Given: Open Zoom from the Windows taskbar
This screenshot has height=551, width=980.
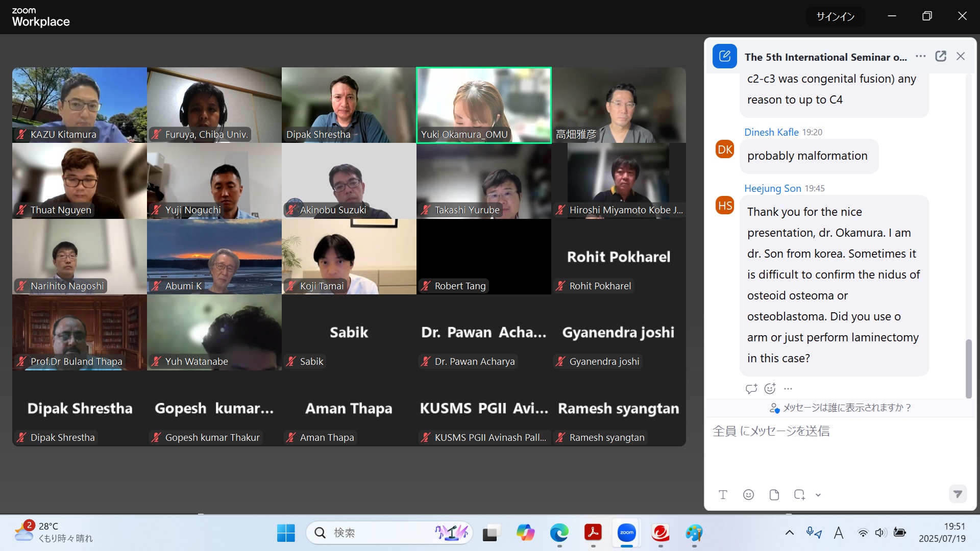Looking at the screenshot, I should (626, 533).
